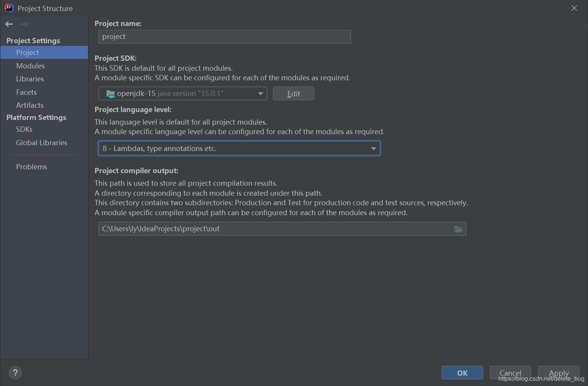Click the Project SDK label

pos(116,58)
